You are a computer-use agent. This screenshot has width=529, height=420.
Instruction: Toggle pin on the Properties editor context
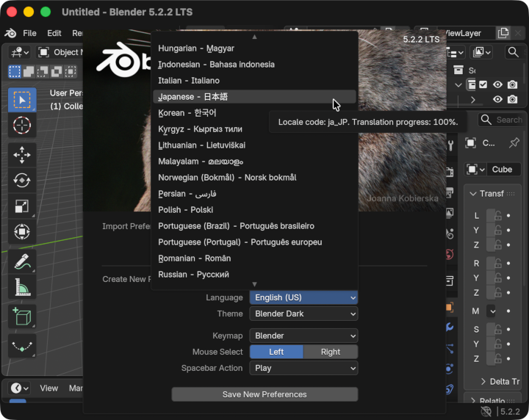point(514,143)
